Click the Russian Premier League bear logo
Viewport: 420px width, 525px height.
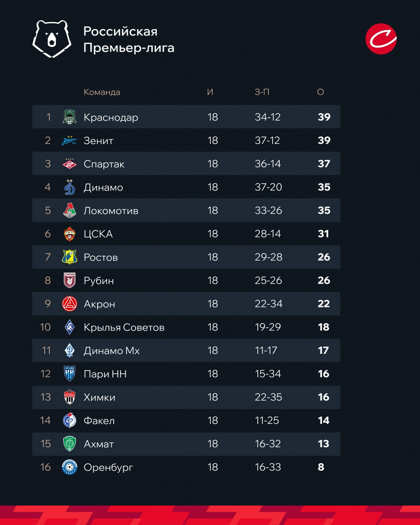pyautogui.click(x=52, y=39)
